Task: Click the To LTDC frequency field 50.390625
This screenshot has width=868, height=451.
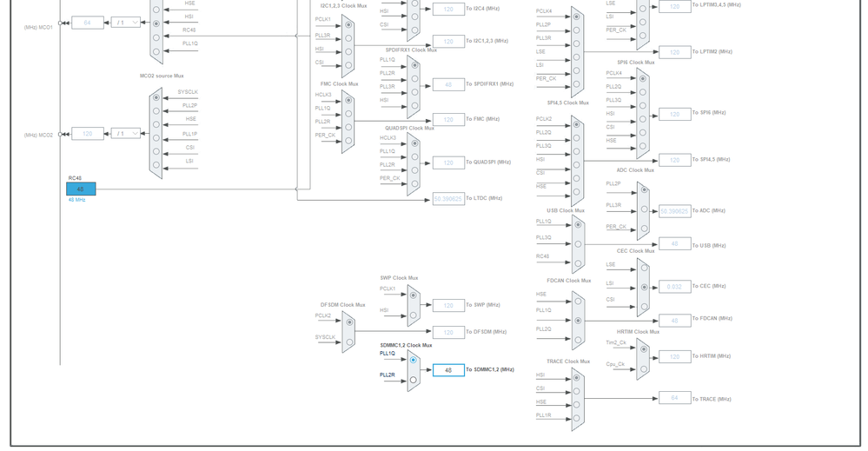Action: pos(448,199)
